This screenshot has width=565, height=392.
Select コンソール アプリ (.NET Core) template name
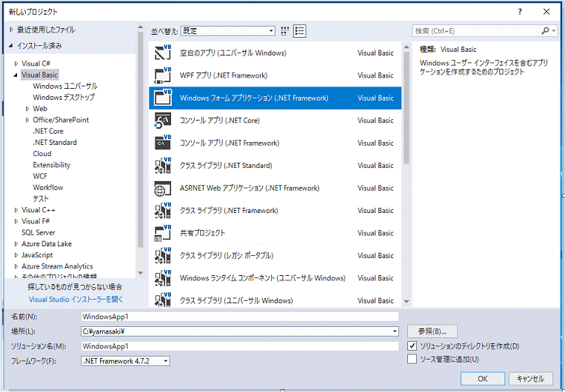click(x=219, y=121)
